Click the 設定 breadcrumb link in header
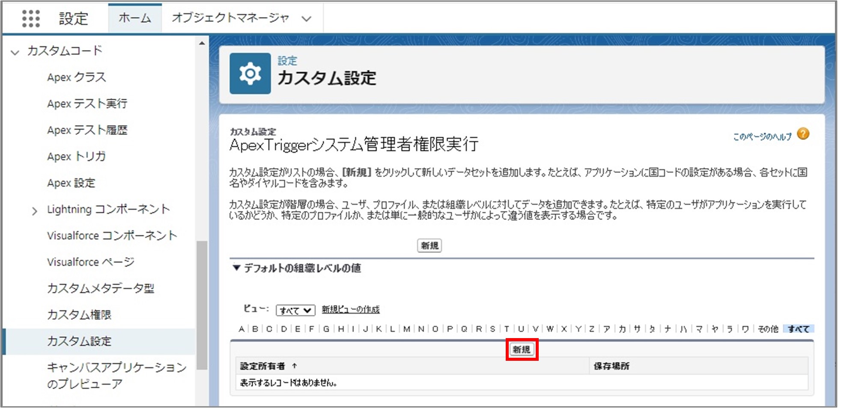The width and height of the screenshot is (868, 410). tap(287, 61)
